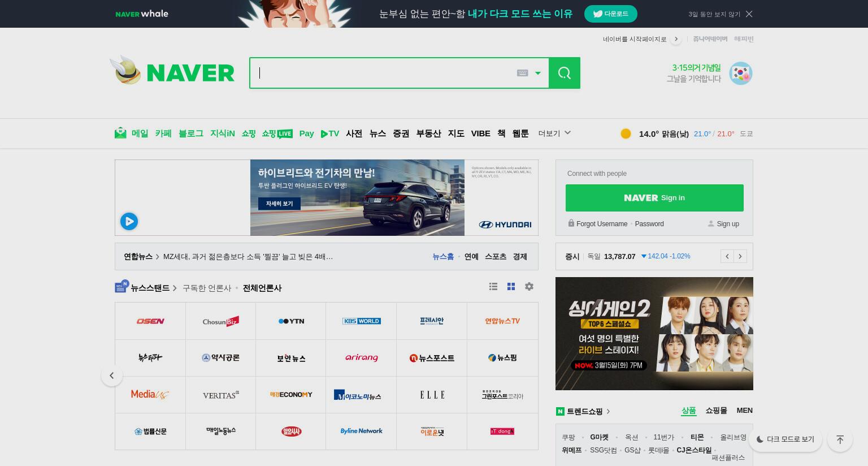The height and width of the screenshot is (466, 868).
Task: Show next stock index with right arrow
Action: point(740,256)
